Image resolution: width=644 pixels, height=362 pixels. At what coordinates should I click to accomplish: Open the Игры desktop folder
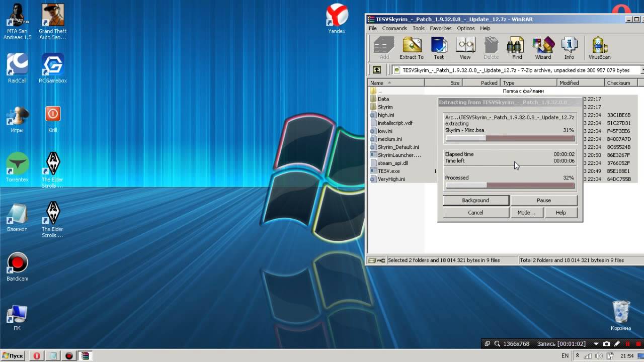click(x=17, y=119)
